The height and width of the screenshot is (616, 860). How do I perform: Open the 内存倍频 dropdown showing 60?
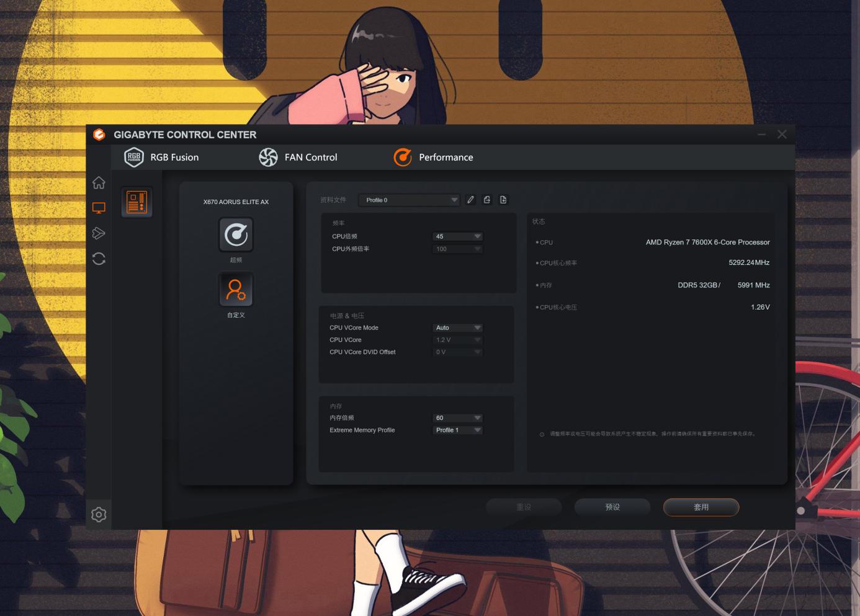[457, 418]
